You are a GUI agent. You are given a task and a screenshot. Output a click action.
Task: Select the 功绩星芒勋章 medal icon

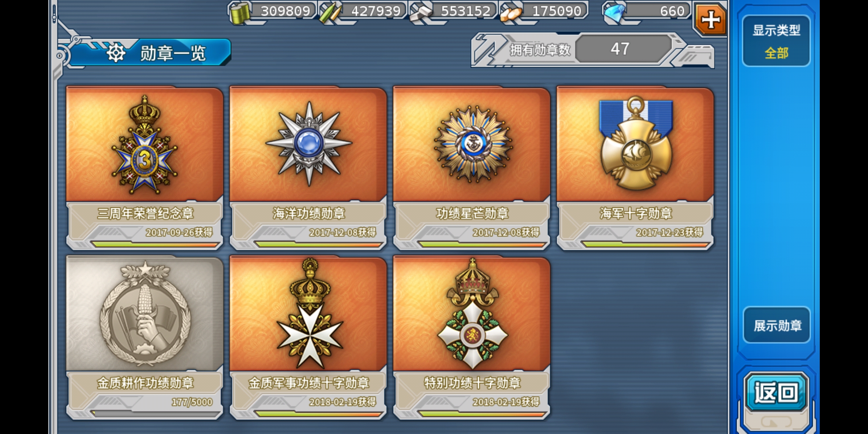[473, 144]
